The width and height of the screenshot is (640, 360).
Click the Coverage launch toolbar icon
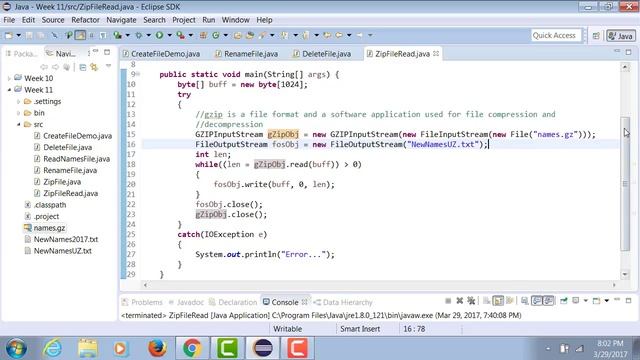coord(118,36)
